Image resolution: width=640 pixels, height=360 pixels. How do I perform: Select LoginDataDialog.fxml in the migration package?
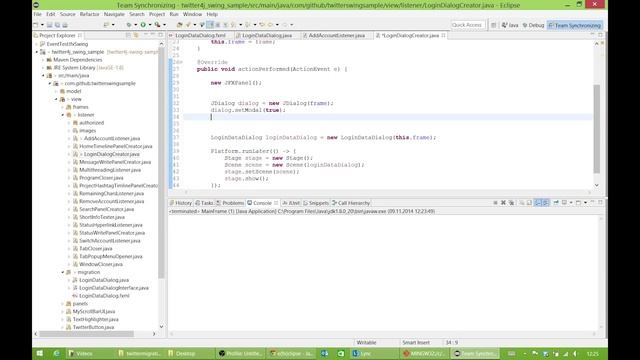(x=104, y=296)
